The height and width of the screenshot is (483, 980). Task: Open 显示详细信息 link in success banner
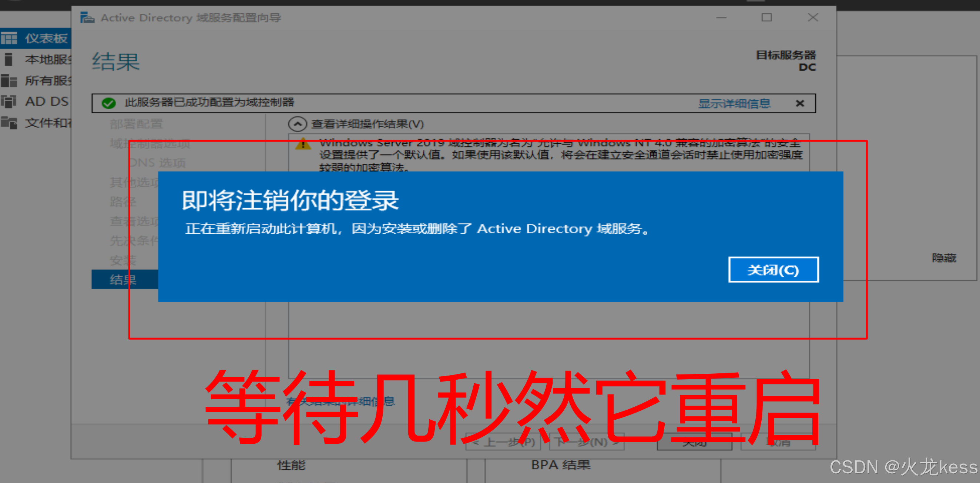[x=734, y=104]
